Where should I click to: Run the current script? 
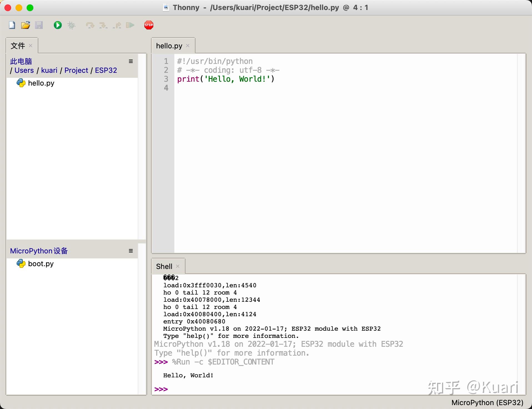click(57, 25)
